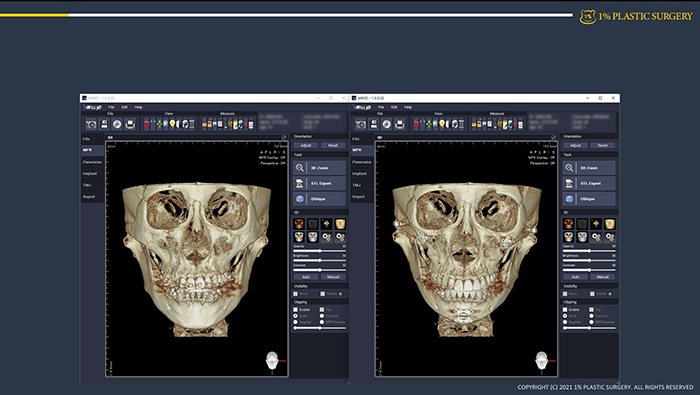Click STL Export icon in right window

[x=569, y=183]
